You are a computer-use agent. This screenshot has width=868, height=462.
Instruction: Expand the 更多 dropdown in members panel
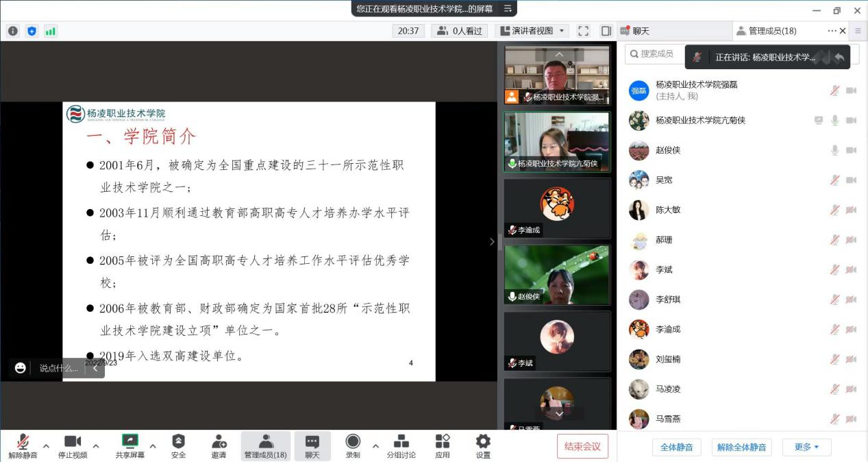click(x=806, y=447)
